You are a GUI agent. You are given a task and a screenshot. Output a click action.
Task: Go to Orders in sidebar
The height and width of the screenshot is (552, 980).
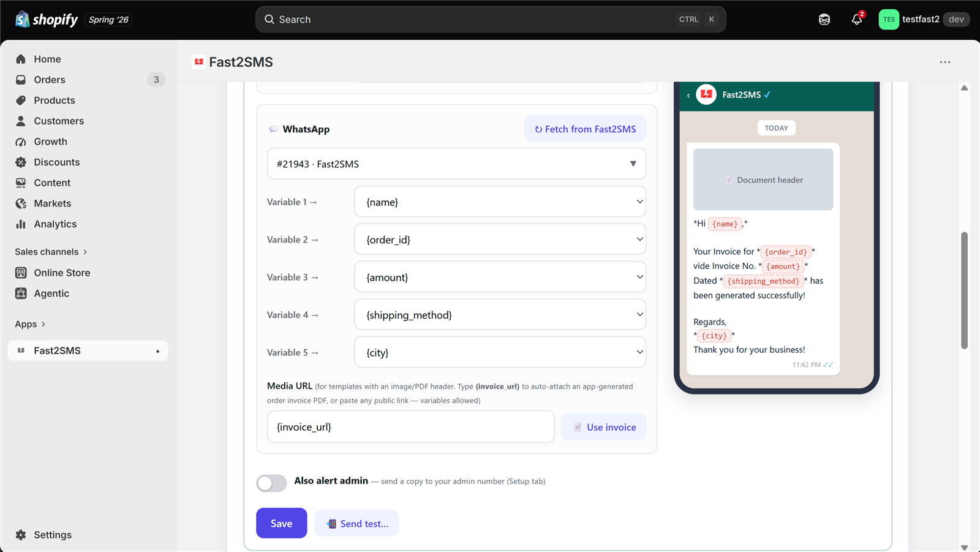[x=50, y=80]
